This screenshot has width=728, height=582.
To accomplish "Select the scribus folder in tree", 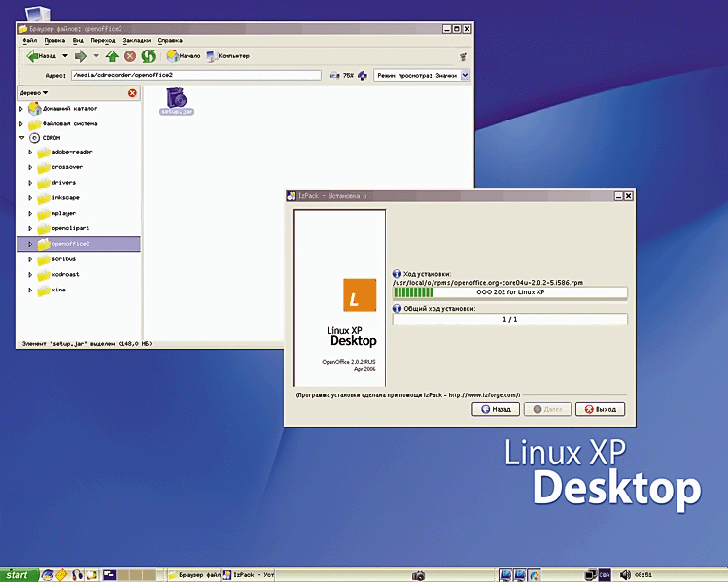I will [x=56, y=259].
